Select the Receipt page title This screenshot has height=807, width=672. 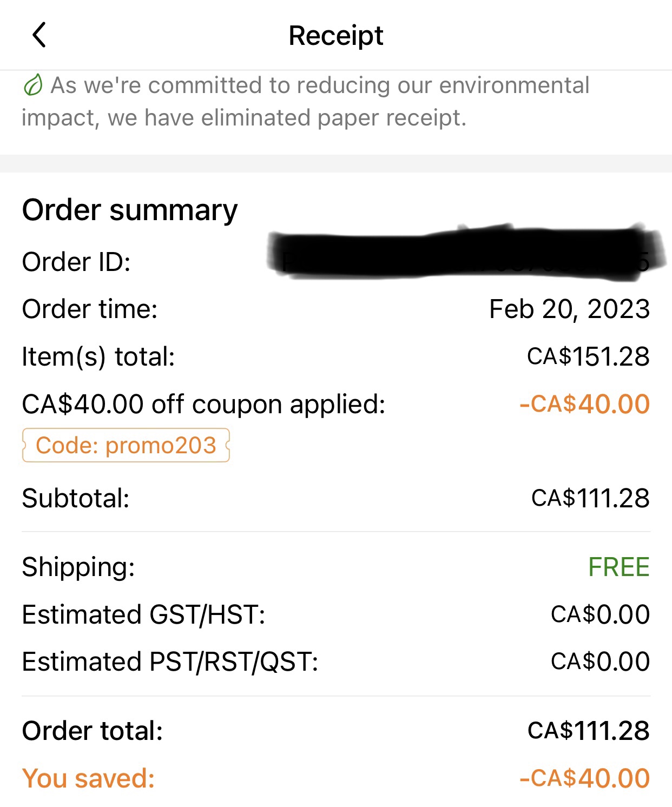click(336, 36)
